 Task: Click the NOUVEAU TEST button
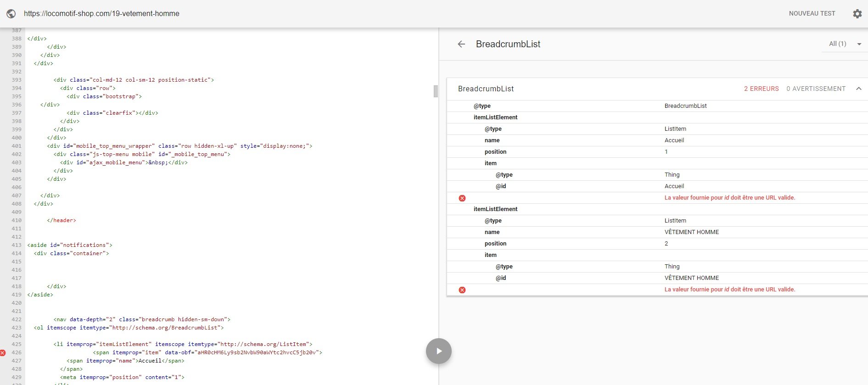812,14
